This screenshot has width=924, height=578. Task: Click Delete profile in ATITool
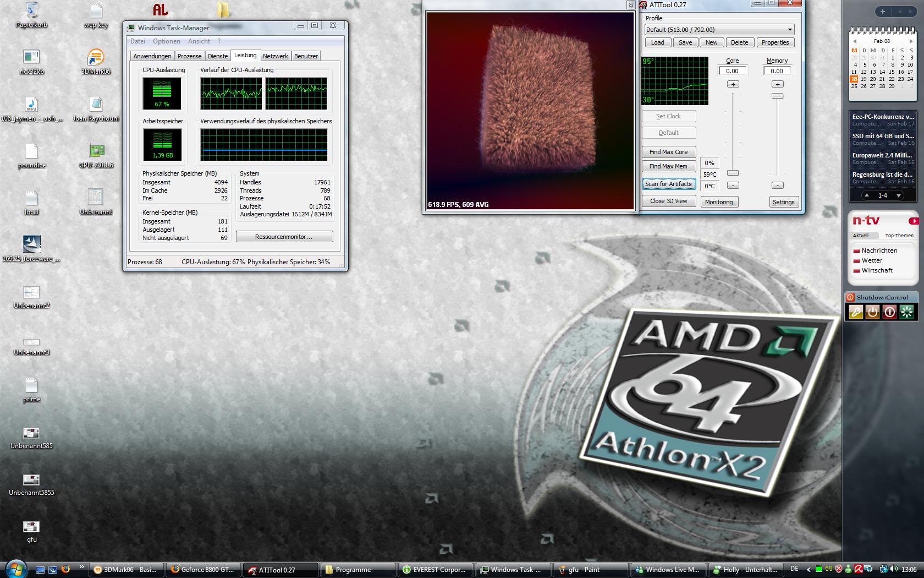click(x=740, y=42)
